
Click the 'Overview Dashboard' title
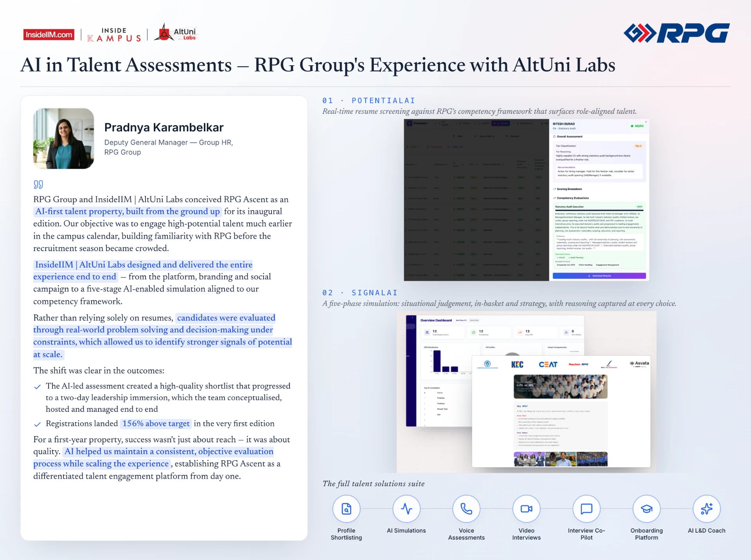[x=436, y=320]
